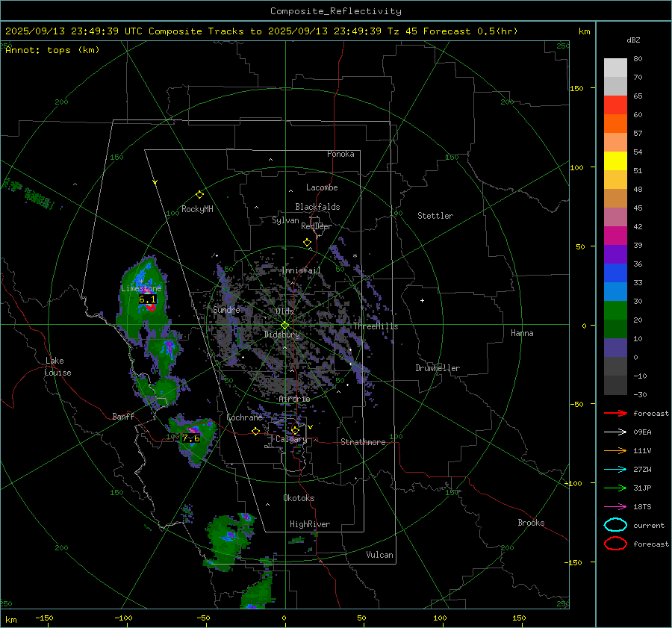672x628 pixels.
Task: Click the orange 111V track arrow
Action: pyautogui.click(x=615, y=450)
